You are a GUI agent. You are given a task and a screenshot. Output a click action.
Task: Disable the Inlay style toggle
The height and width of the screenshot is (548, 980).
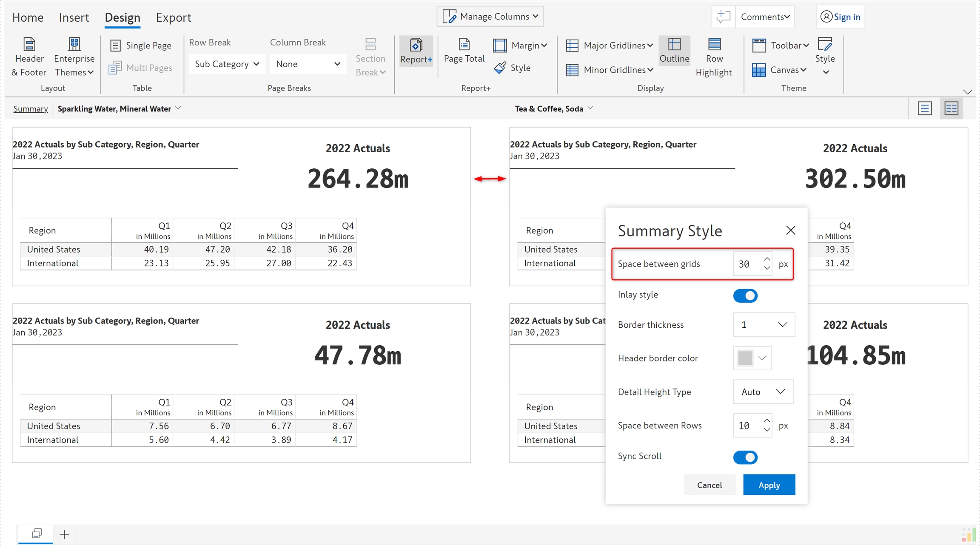point(745,295)
